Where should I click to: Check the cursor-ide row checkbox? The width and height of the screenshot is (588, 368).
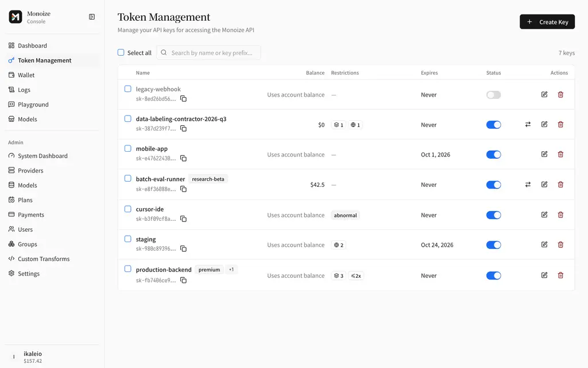128,209
